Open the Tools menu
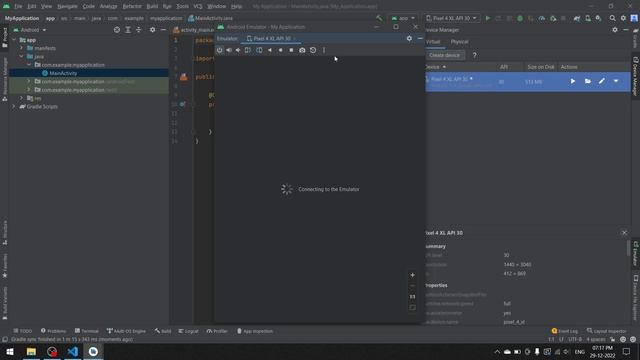The height and width of the screenshot is (360, 640). click(182, 7)
